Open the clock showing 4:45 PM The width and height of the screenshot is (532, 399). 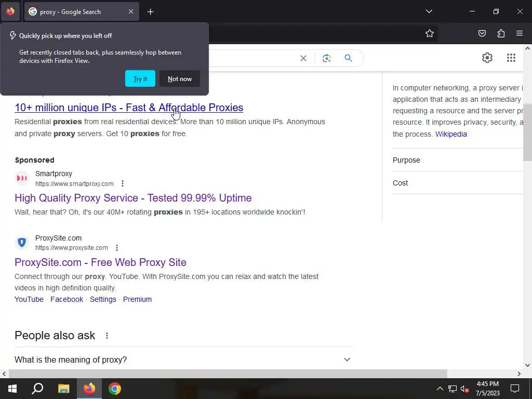(x=487, y=389)
